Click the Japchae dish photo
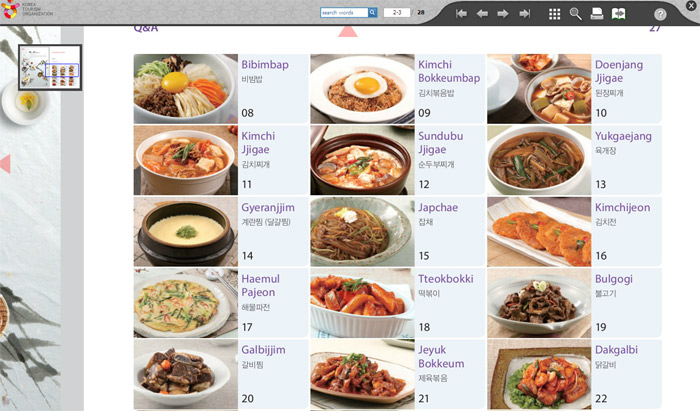 pos(361,230)
